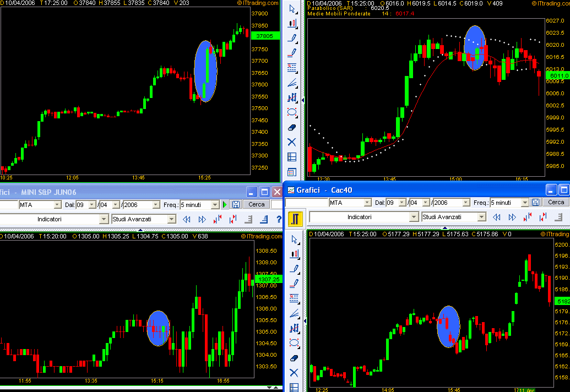The image size is (570, 392).
Task: Click the green play arrow in the MINI S&P JUN06 window
Action: 225,205
